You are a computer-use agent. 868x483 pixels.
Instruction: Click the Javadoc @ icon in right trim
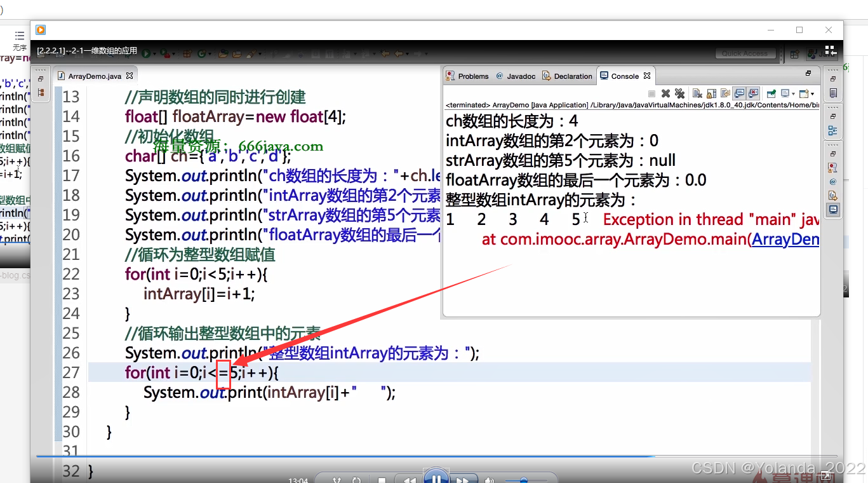point(832,182)
